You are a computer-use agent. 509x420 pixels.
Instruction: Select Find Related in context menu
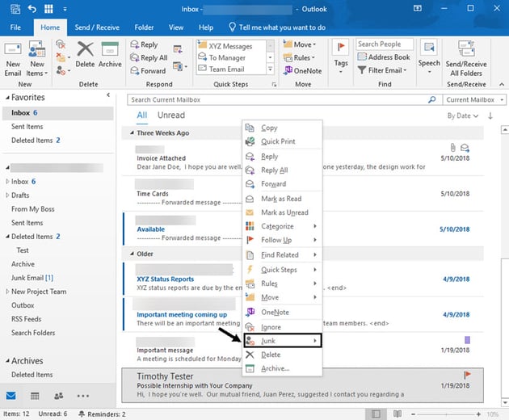tap(283, 254)
